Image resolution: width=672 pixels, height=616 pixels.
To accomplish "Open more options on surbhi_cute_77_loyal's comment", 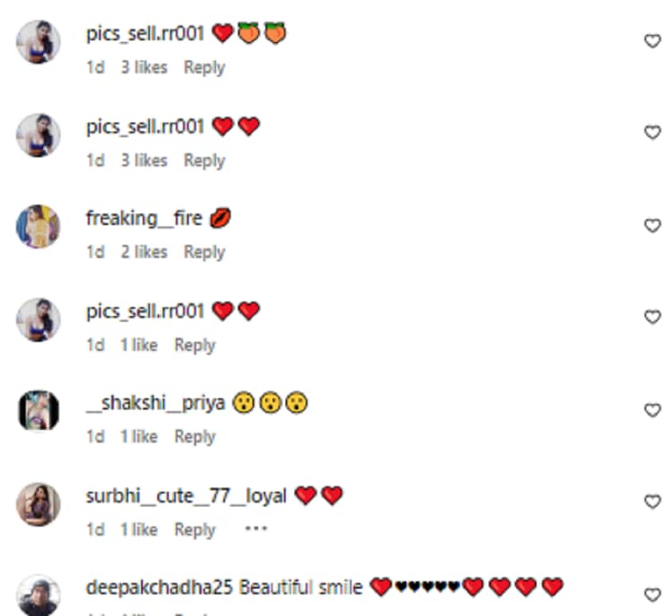I will 256,528.
